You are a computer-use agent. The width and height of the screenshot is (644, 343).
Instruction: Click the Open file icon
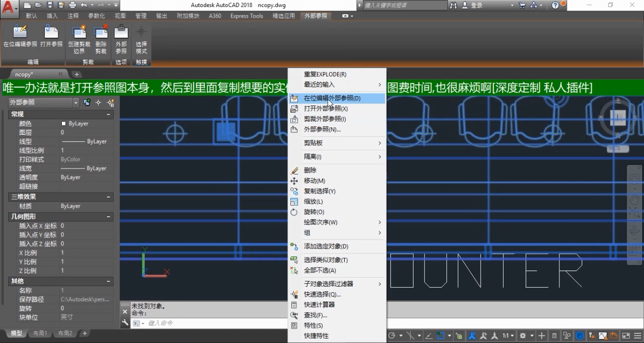pos(39,5)
